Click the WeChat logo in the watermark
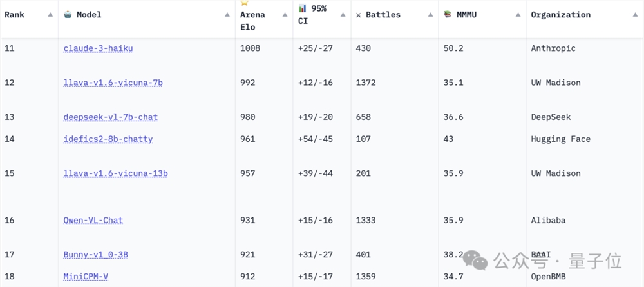 click(x=477, y=261)
